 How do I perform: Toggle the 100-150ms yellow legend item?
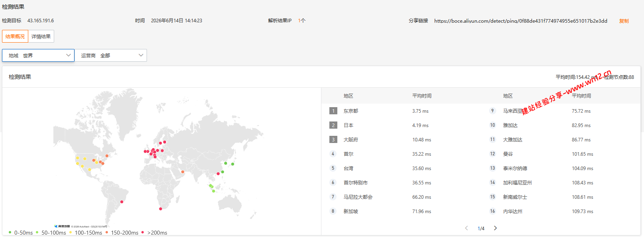86,233
